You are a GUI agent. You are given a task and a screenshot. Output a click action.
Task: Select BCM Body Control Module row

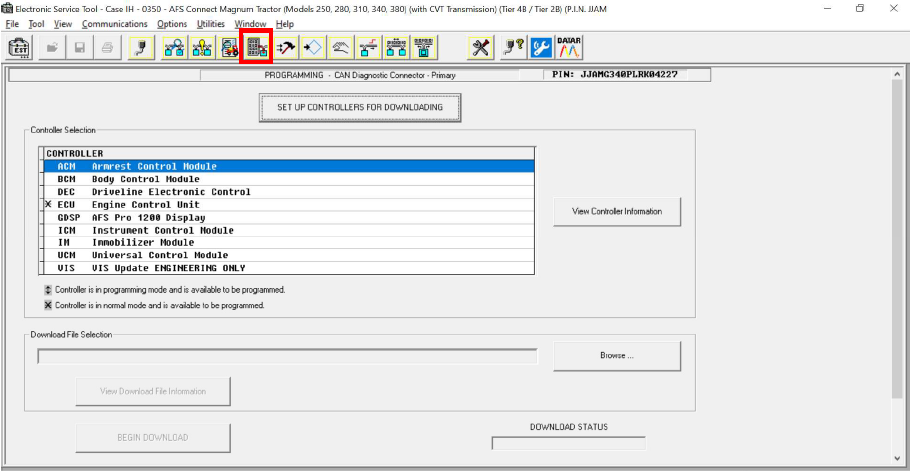click(x=289, y=179)
